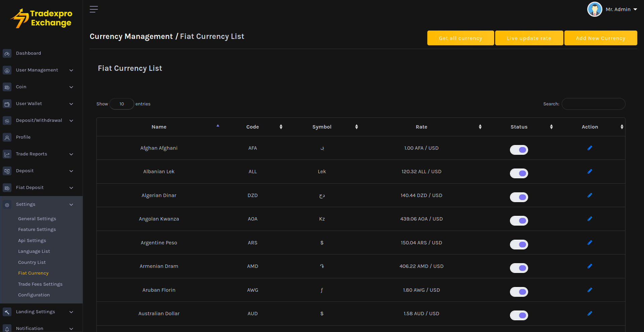Select Country List in Settings submenu
This screenshot has height=332, width=644.
(32, 262)
